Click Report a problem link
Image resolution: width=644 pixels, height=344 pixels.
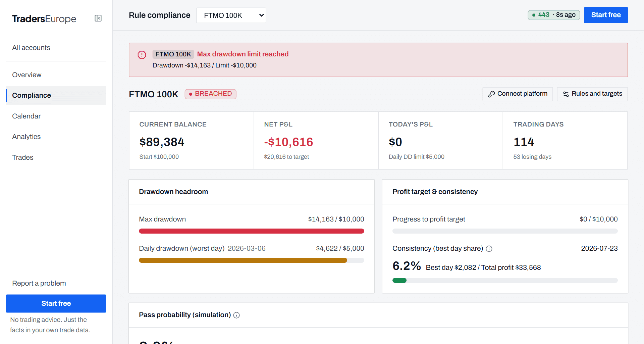point(39,283)
